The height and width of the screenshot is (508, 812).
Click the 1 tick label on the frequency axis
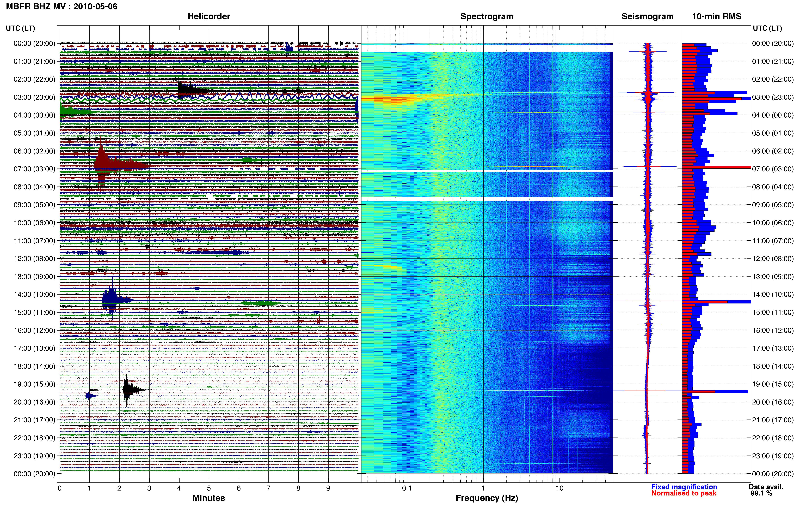coord(483,488)
